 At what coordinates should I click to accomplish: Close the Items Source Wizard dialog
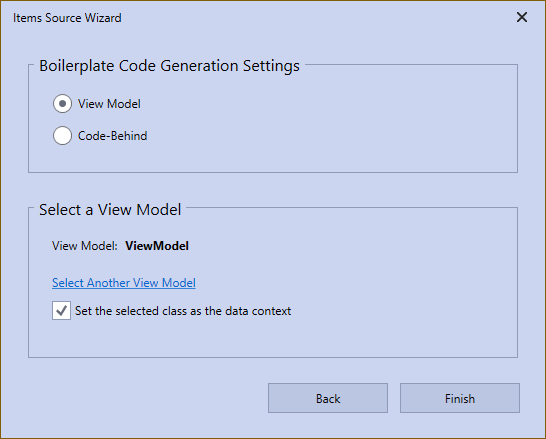coord(522,17)
